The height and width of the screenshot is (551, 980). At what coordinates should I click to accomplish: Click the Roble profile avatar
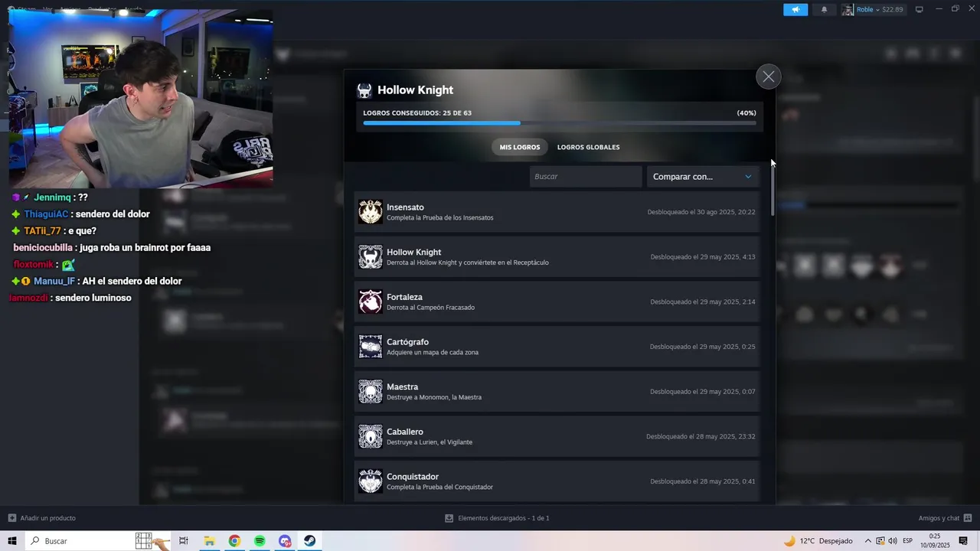[x=848, y=9]
